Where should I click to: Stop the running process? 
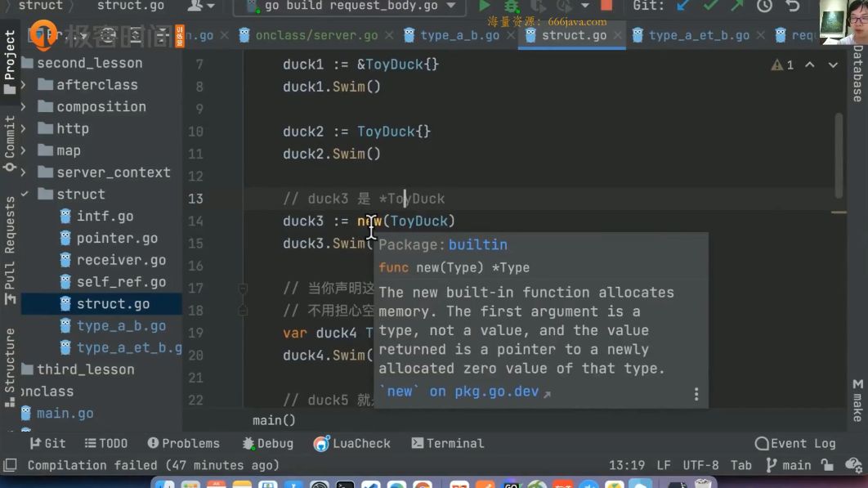click(606, 6)
